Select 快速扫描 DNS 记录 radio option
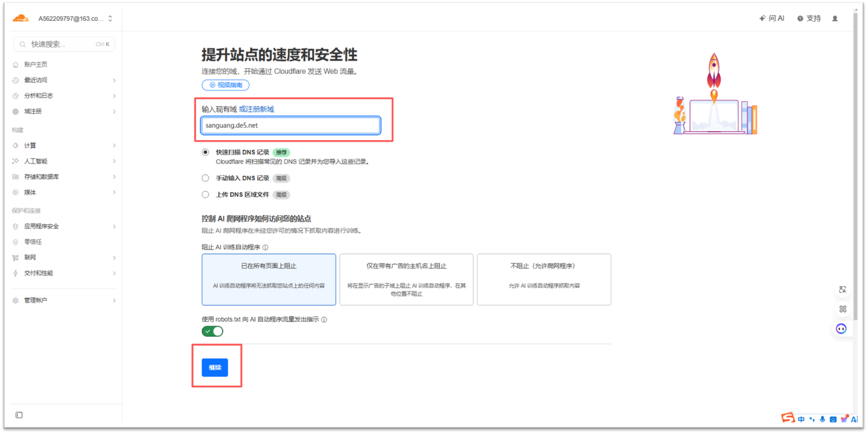Screen dimensions: 868x434 [206, 152]
